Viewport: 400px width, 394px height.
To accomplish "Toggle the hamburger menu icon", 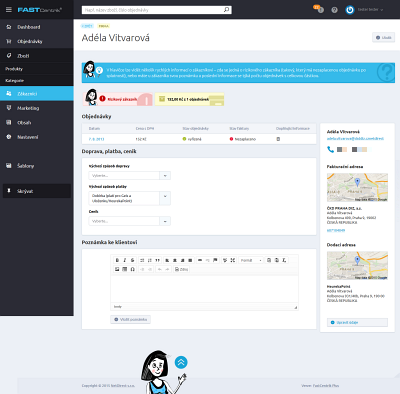I will point(9,10).
